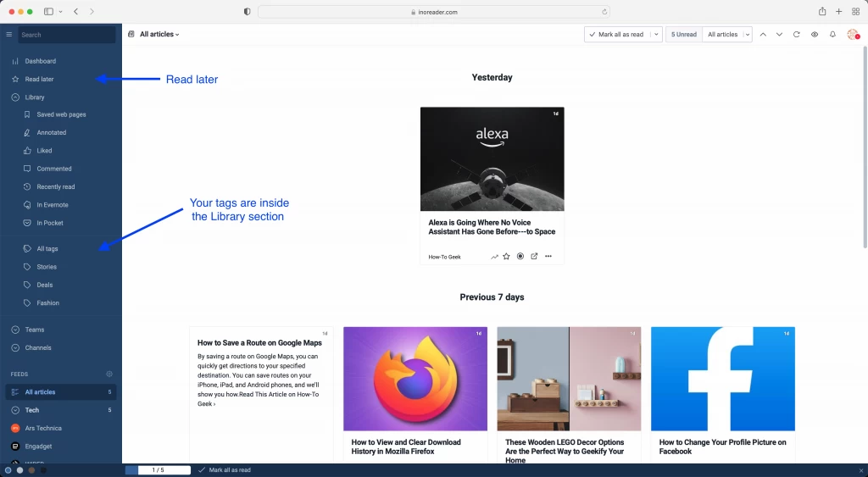Expand the Teams section
868x477 pixels.
coord(15,330)
